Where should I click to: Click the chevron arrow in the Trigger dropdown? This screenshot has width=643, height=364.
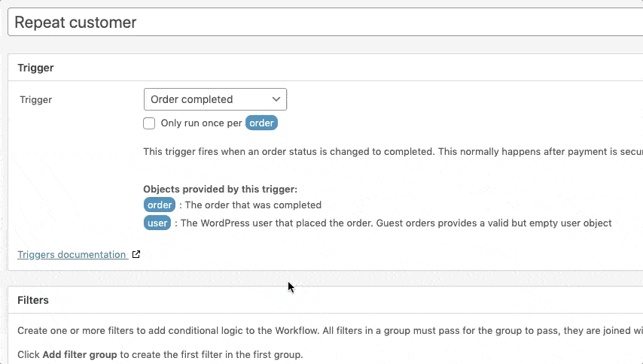pyautogui.click(x=276, y=99)
